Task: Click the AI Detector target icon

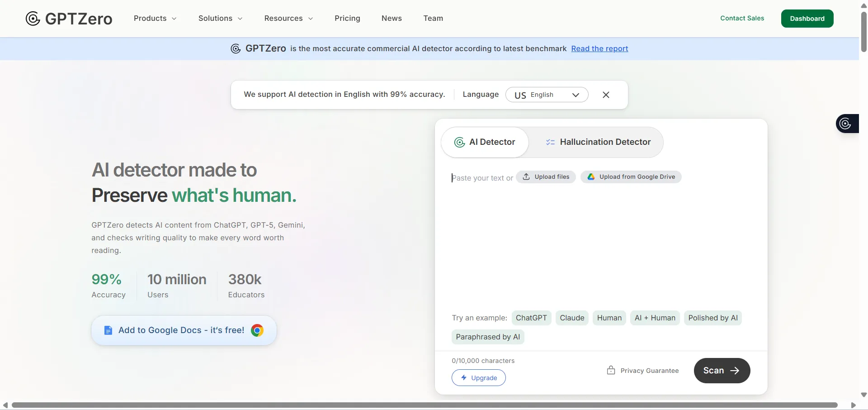Action: point(460,142)
